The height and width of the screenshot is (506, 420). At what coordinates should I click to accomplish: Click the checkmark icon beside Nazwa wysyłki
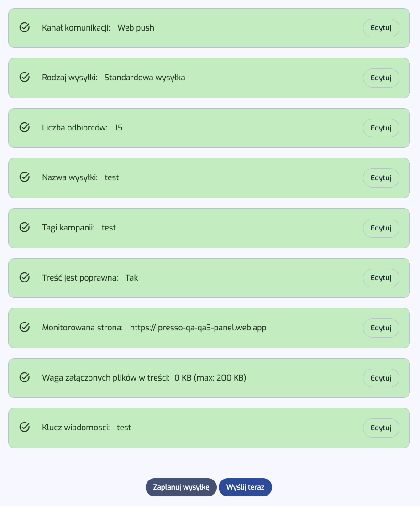(25, 177)
